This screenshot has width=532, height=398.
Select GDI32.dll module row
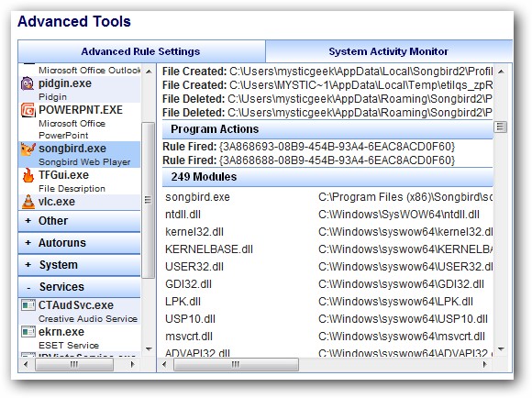point(327,284)
